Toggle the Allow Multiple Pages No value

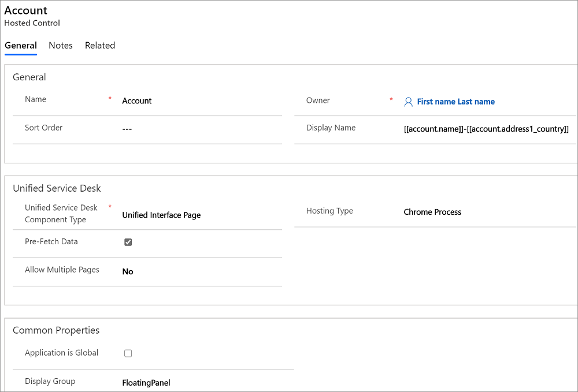tap(128, 272)
